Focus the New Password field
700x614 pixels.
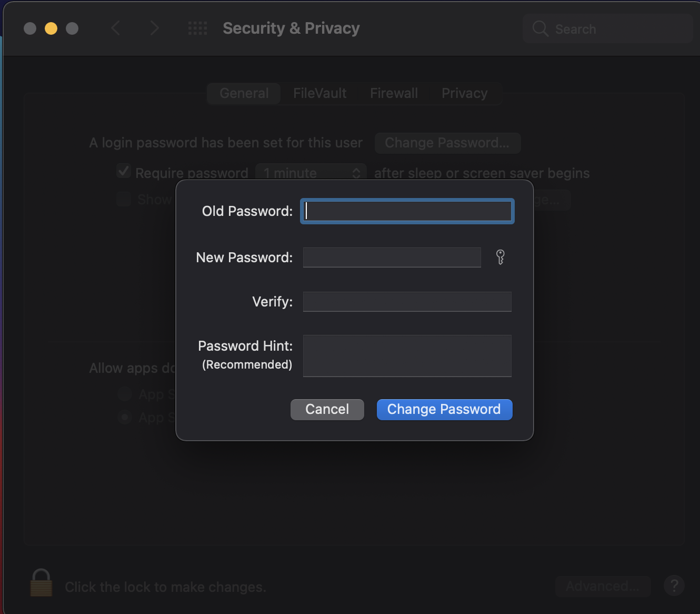(x=392, y=258)
